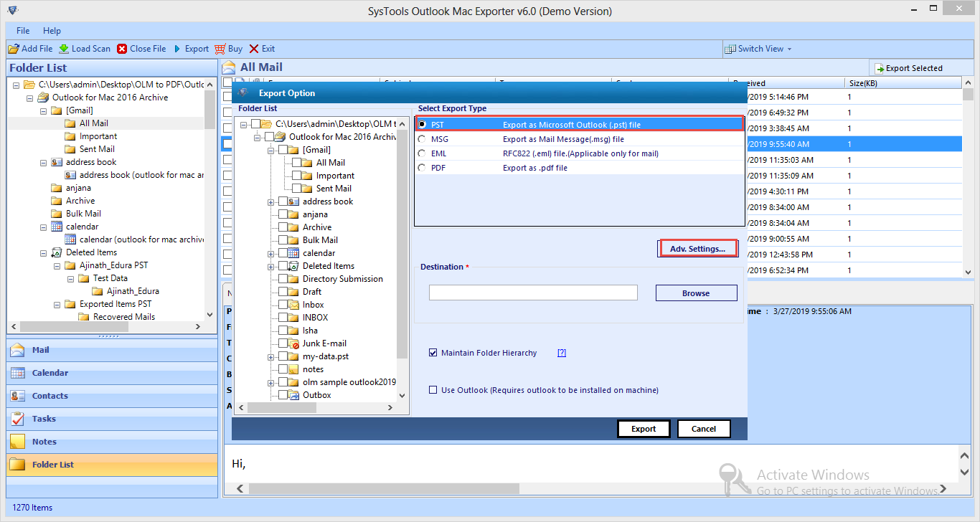Click the Adv. Settings button
Viewport: 980px width, 522px height.
click(697, 249)
